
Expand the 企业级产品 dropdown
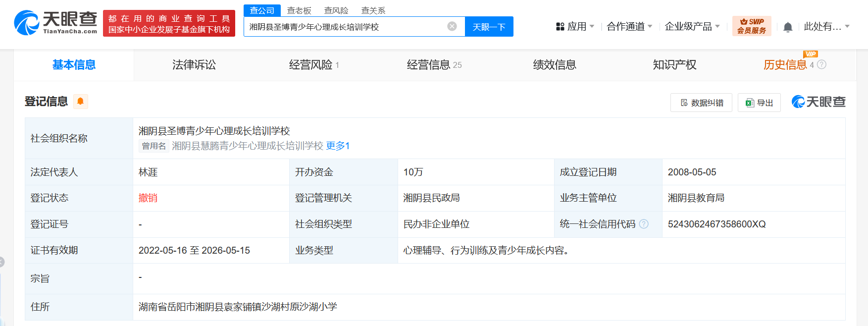(x=692, y=27)
